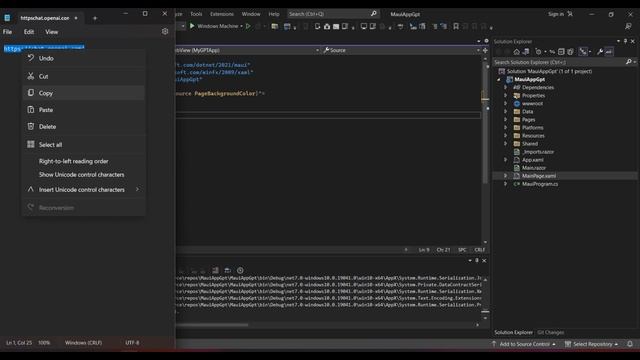Select App.xaml file
This screenshot has height=360, width=640.
point(533,160)
